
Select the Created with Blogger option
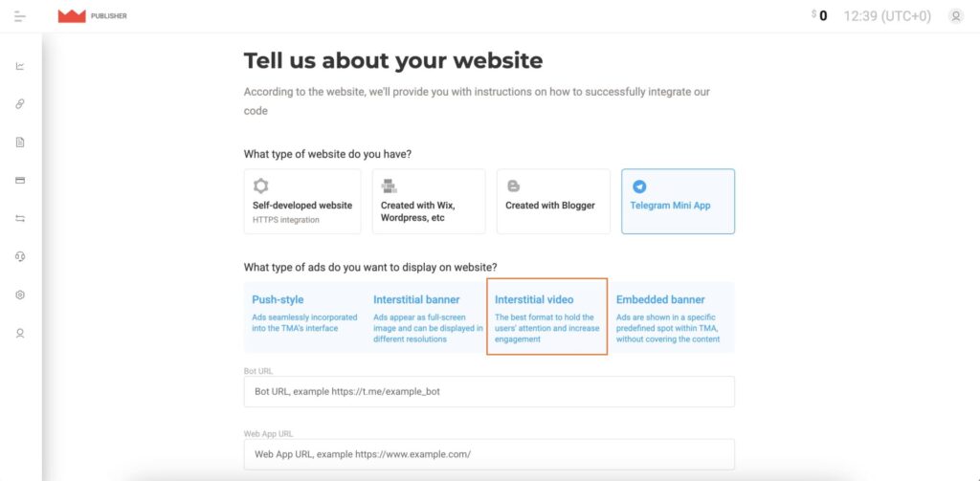(x=553, y=202)
